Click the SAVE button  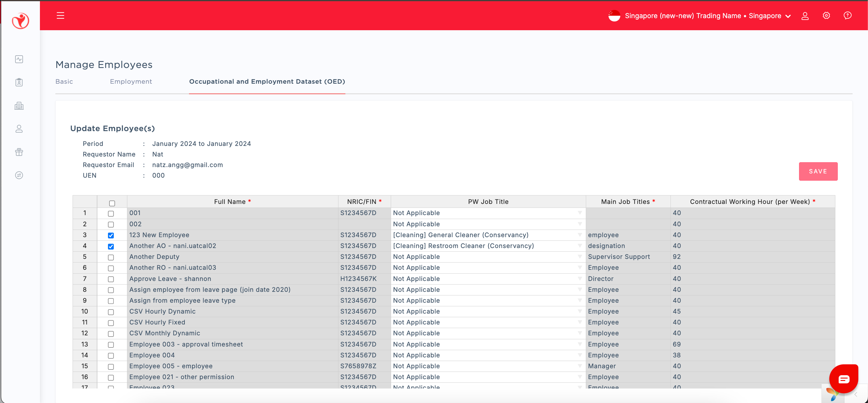point(818,171)
